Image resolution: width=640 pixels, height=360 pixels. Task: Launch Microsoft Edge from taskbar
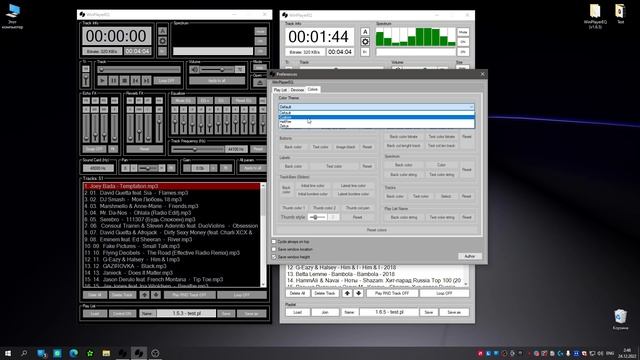(73, 353)
